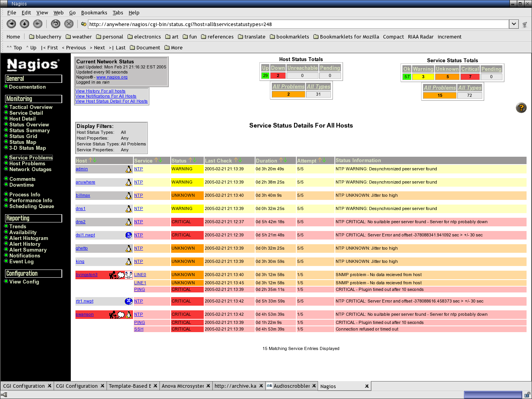Click the RIAA Radar bookmark
532x399 pixels.
[420, 37]
